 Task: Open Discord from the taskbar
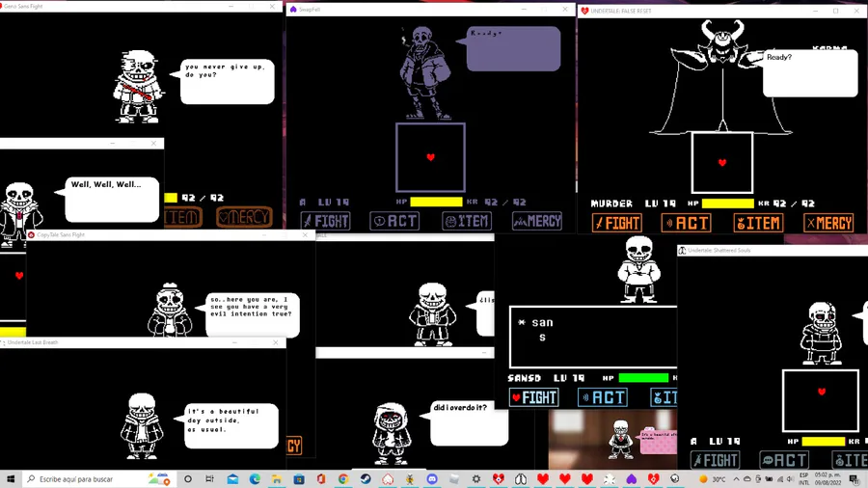click(432, 479)
